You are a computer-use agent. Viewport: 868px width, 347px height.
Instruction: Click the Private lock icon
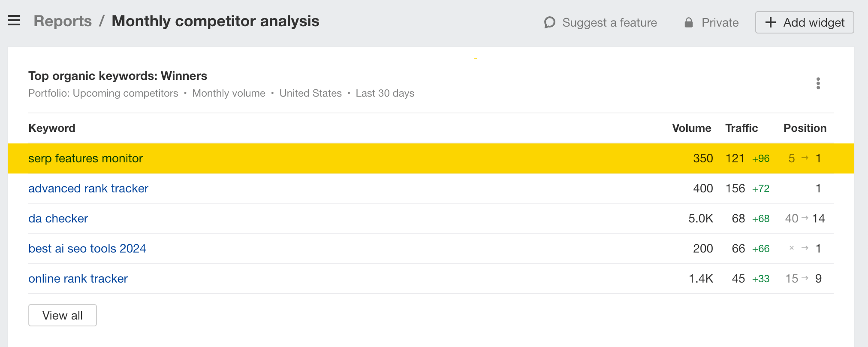(x=688, y=22)
